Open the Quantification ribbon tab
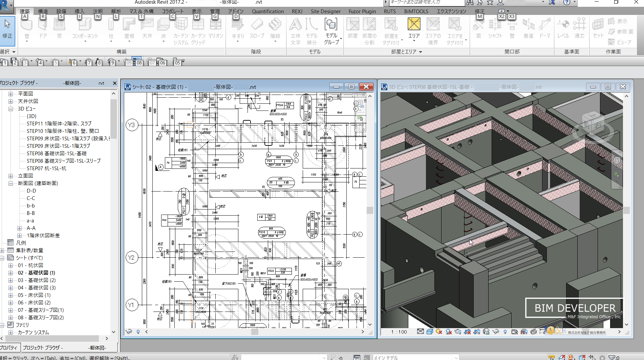The height and width of the screenshot is (360, 644). (267, 11)
